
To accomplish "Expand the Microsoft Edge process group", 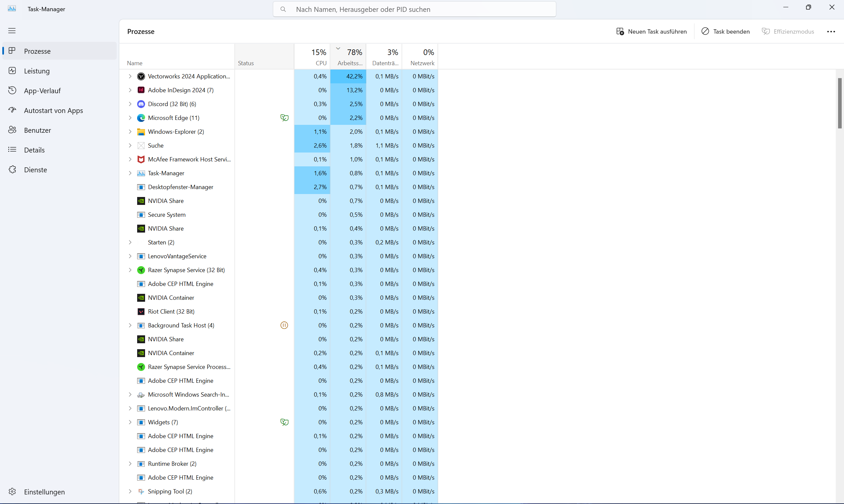I will point(130,118).
